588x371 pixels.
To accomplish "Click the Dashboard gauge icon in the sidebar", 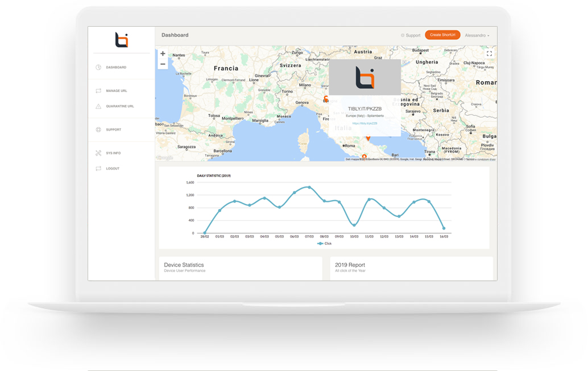I will click(x=98, y=68).
